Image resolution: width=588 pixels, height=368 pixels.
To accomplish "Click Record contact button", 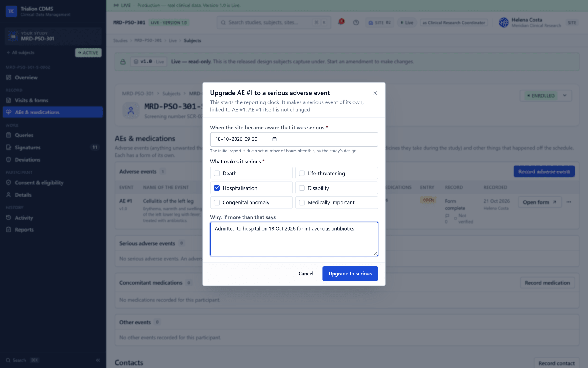I will click(x=556, y=363).
